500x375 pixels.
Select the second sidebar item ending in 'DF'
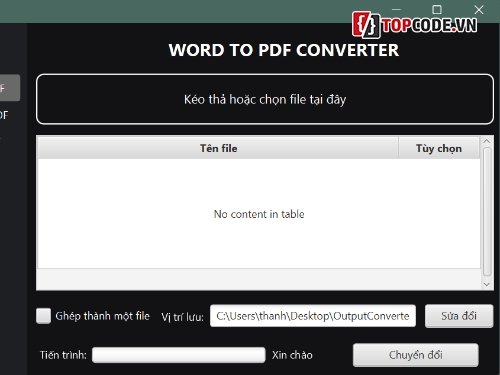(x=5, y=115)
